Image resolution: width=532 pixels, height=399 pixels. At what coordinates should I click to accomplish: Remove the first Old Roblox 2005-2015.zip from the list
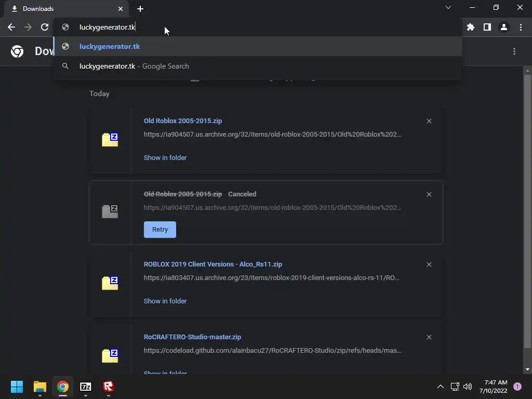point(429,121)
